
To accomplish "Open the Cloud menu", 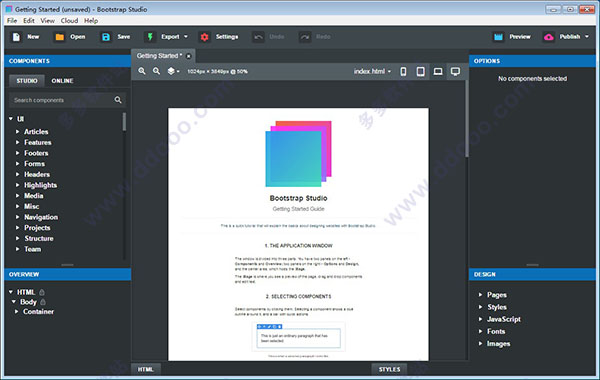I will (69, 21).
